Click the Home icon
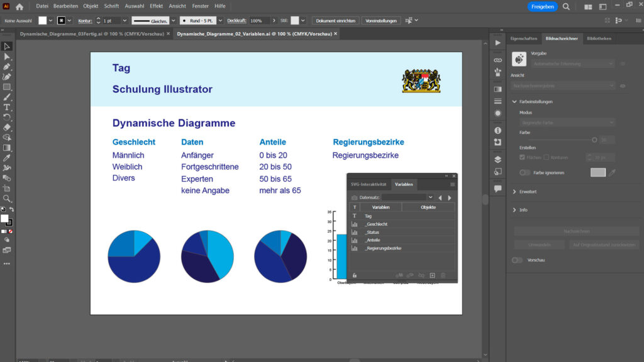Viewport: 644px width, 362px height. [x=19, y=6]
